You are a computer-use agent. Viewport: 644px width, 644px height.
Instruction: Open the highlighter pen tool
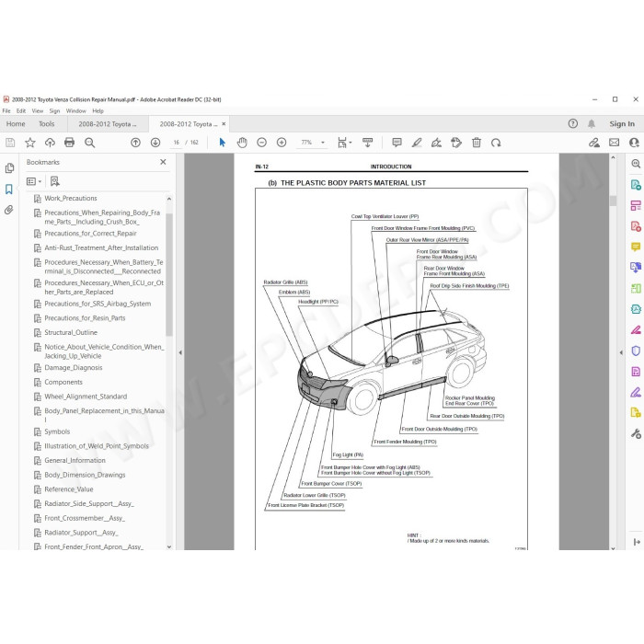pyautogui.click(x=417, y=143)
